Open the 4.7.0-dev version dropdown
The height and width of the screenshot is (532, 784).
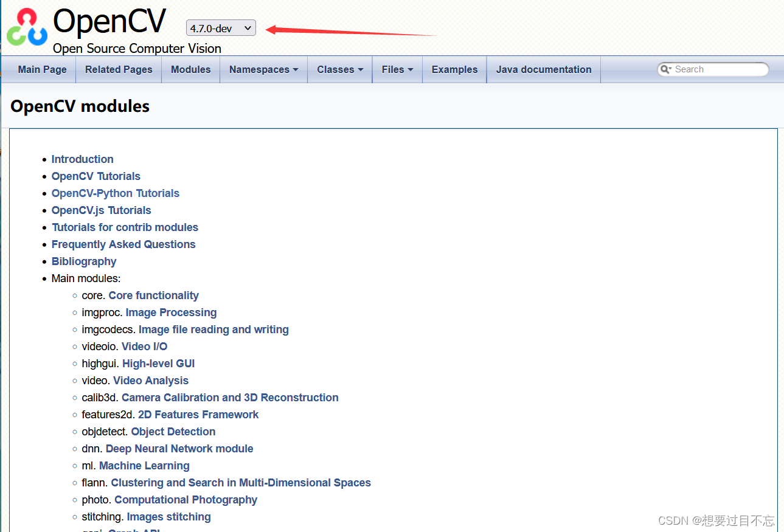click(221, 28)
